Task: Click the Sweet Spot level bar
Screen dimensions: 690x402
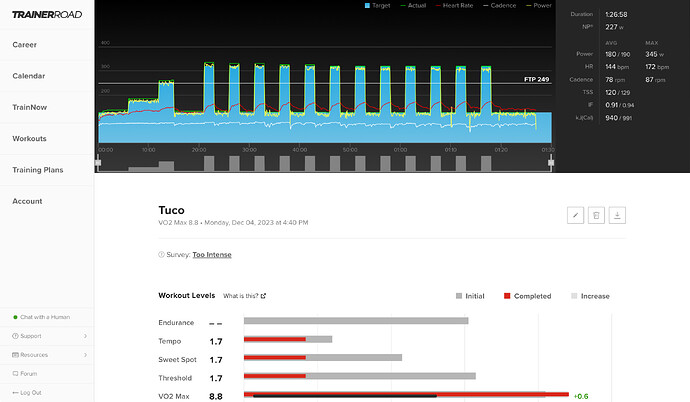Action: (323, 358)
